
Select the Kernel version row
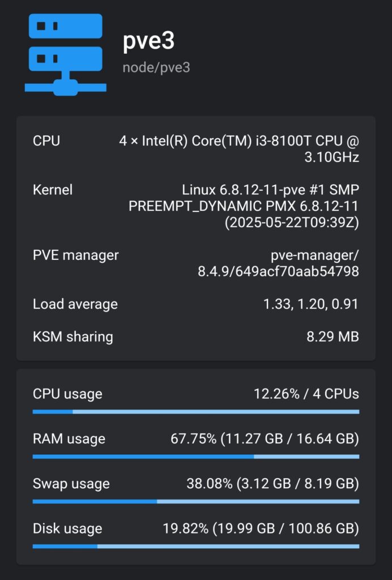click(x=195, y=206)
